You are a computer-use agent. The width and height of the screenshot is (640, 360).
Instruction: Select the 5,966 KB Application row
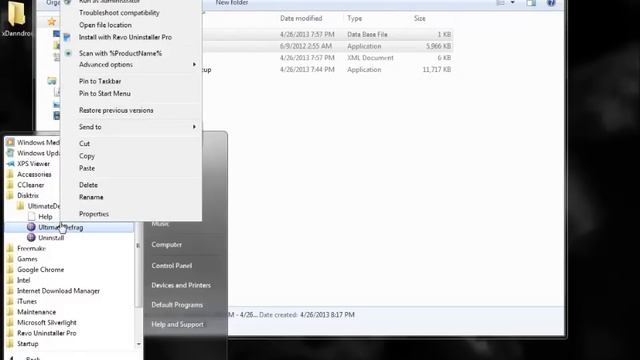327,46
